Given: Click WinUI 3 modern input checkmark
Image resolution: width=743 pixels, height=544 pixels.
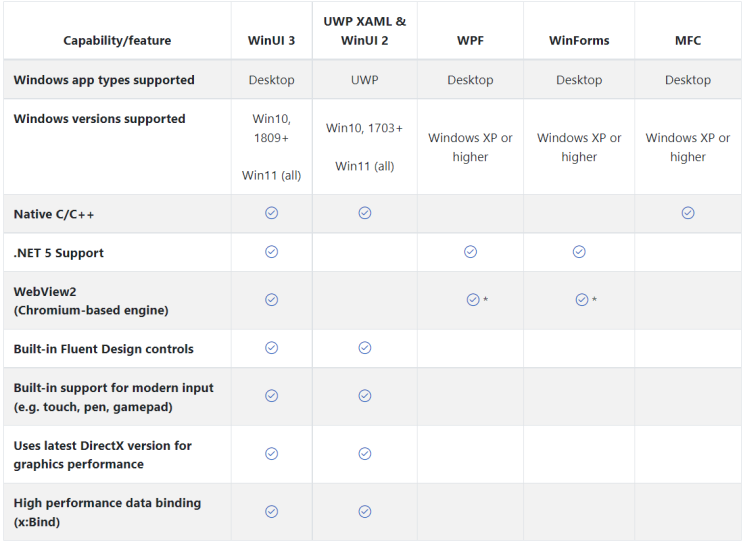Looking at the screenshot, I should (271, 396).
